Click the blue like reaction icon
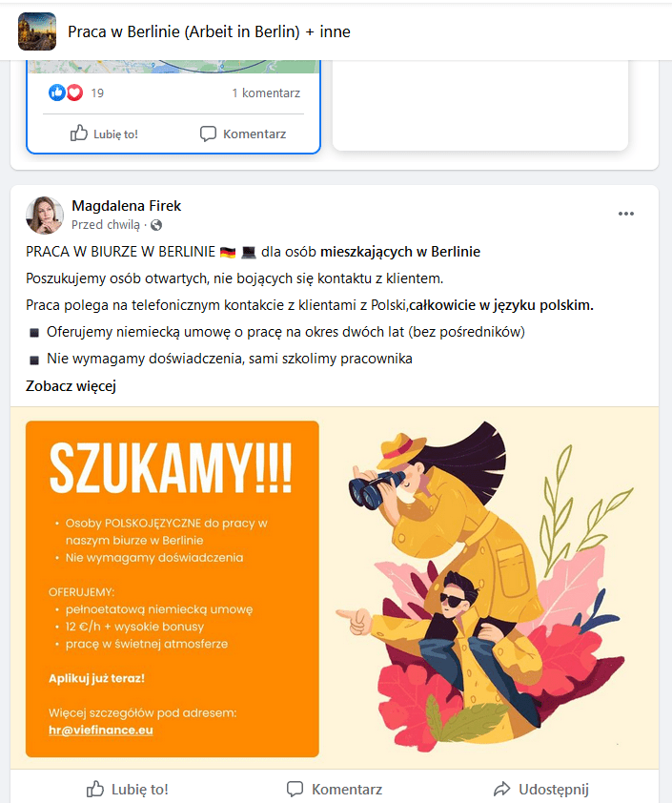Image resolution: width=672 pixels, height=803 pixels. pos(57,93)
